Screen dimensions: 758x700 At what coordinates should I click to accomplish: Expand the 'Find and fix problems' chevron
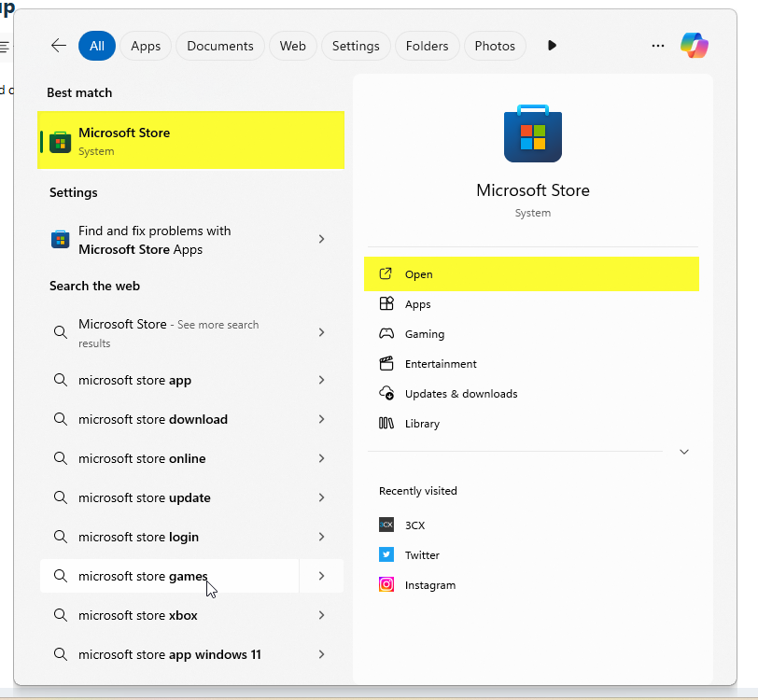click(321, 239)
